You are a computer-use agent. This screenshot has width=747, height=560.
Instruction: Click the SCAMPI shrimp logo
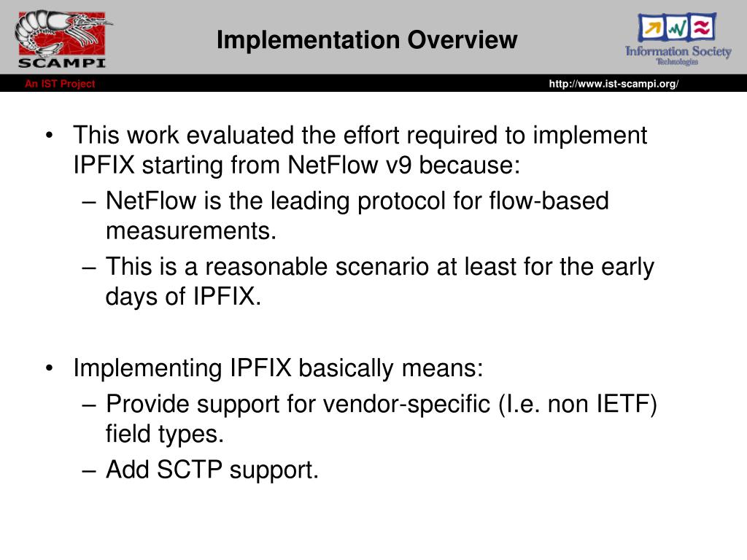pyautogui.click(x=62, y=39)
